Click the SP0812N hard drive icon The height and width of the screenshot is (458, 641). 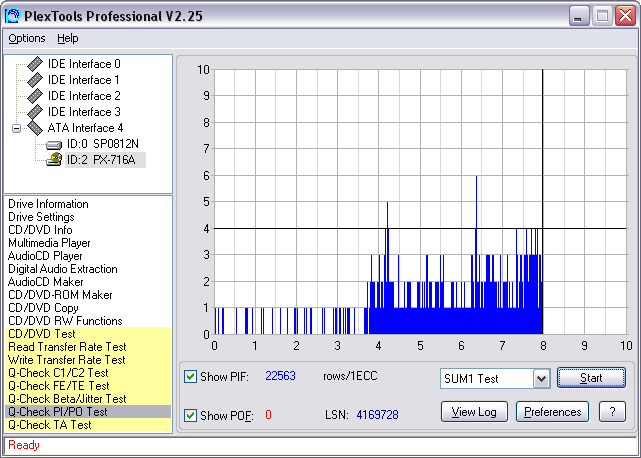[x=54, y=145]
